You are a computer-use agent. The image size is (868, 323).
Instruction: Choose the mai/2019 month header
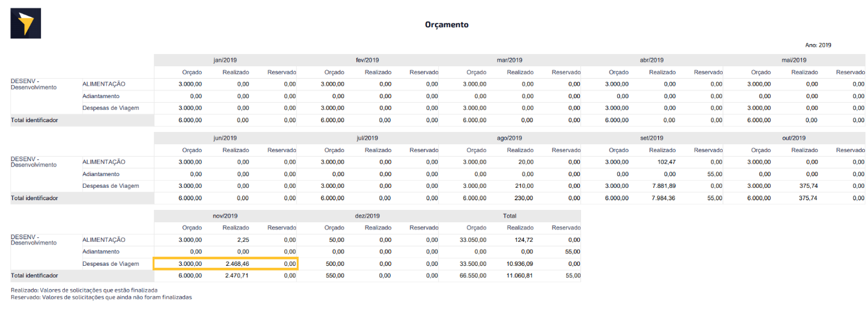[794, 60]
